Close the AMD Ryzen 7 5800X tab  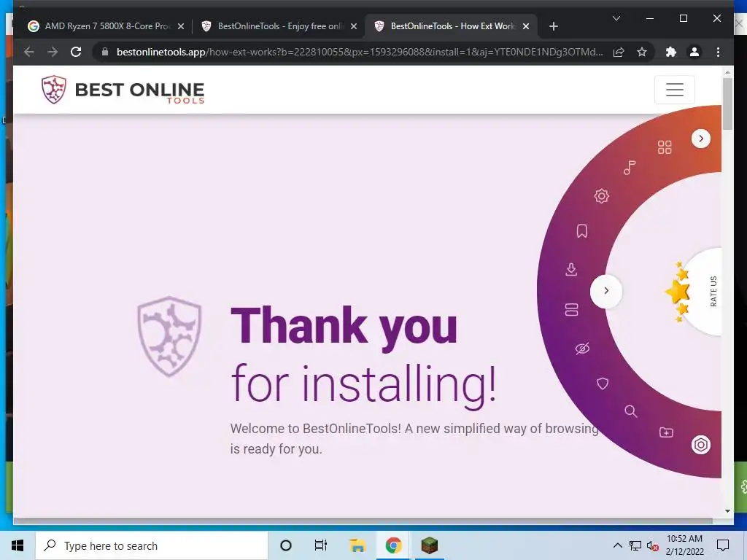tap(181, 26)
